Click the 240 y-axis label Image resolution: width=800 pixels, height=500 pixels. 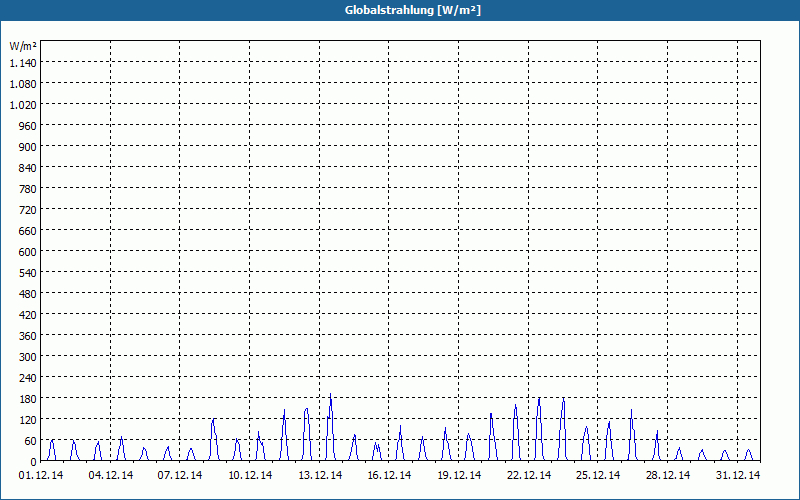[x=28, y=378]
